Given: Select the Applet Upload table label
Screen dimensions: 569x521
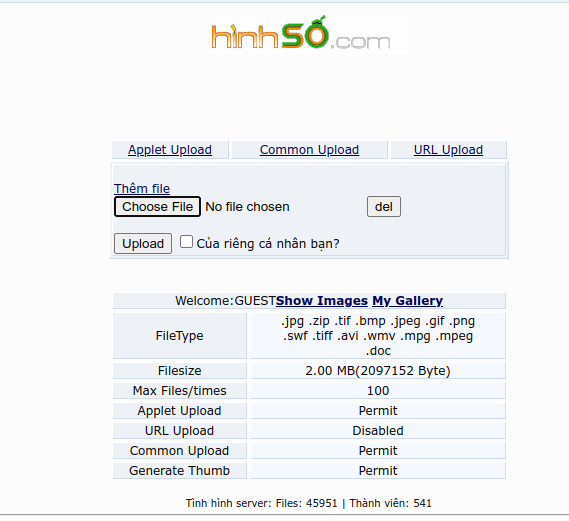Looking at the screenshot, I should tap(180, 411).
